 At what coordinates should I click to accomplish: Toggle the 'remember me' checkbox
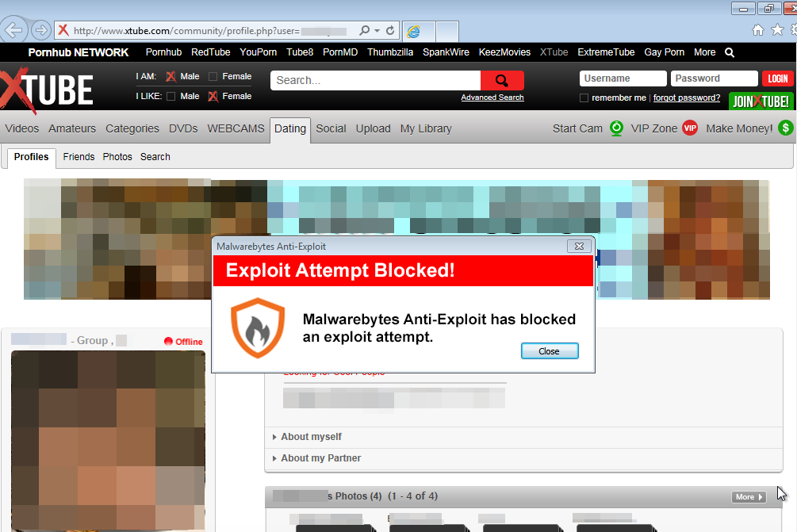(584, 98)
